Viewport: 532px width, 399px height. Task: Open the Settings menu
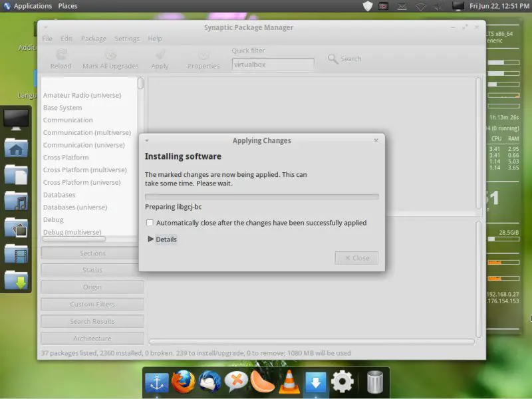tap(127, 39)
